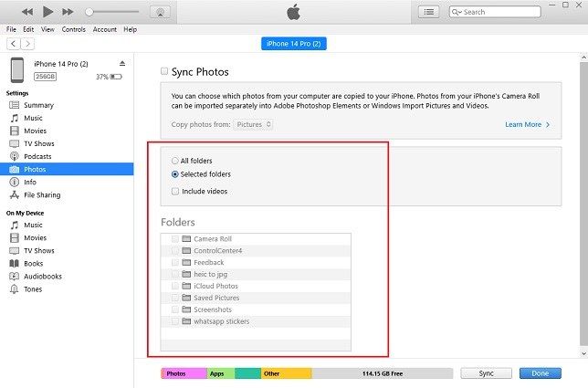Screen dimensions: 588x388
Task: Click the vertical scrollbar up arrow
Action: [583, 58]
